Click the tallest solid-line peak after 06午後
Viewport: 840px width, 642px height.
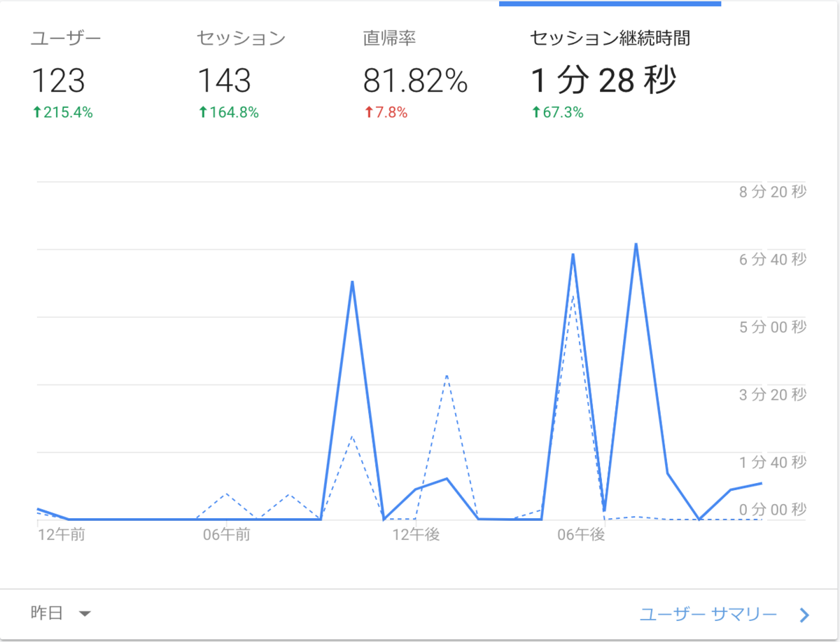pos(636,244)
